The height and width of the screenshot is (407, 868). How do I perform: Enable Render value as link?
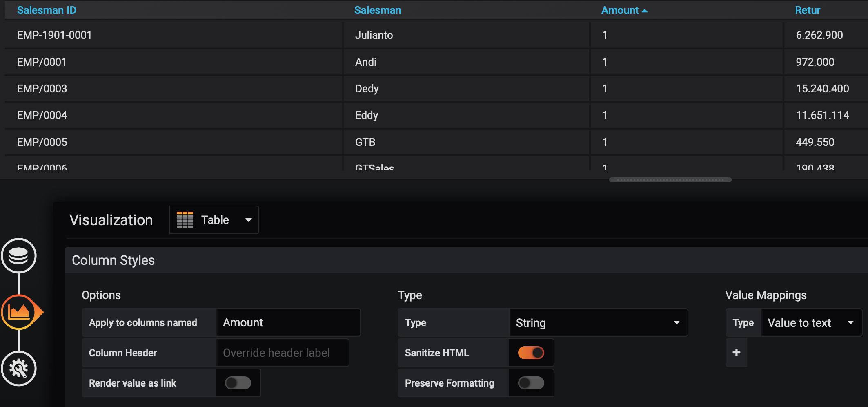point(238,383)
